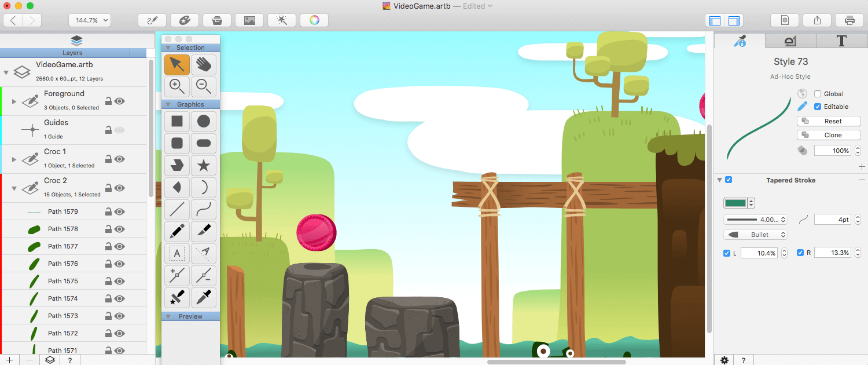
Task: Click the Reset style button
Action: 829,121
